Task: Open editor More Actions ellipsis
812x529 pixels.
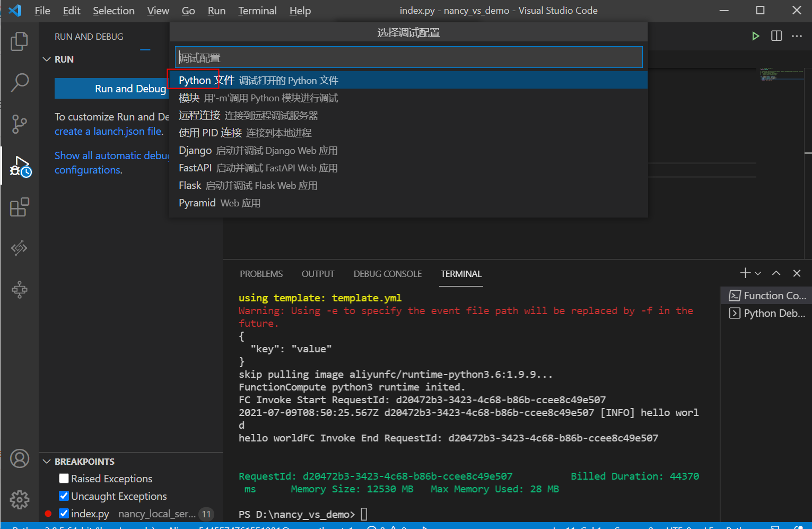Action: tap(797, 36)
